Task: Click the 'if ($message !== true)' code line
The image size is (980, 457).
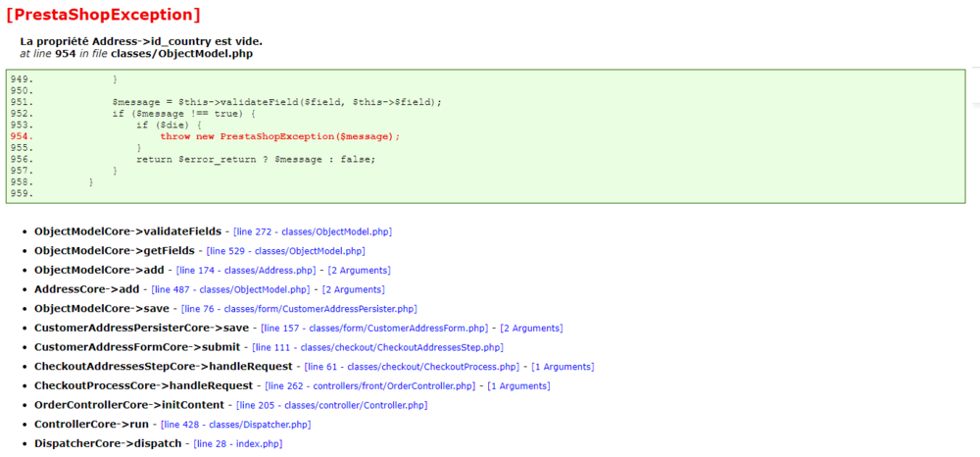Action: (186, 114)
